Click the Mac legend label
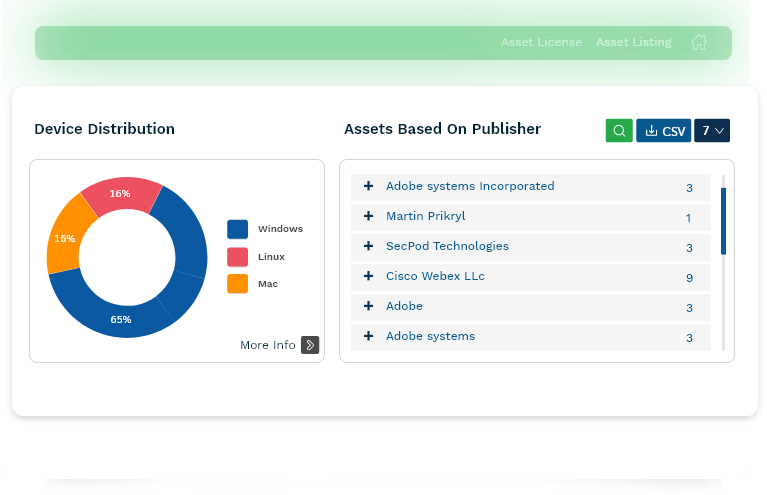 point(268,284)
